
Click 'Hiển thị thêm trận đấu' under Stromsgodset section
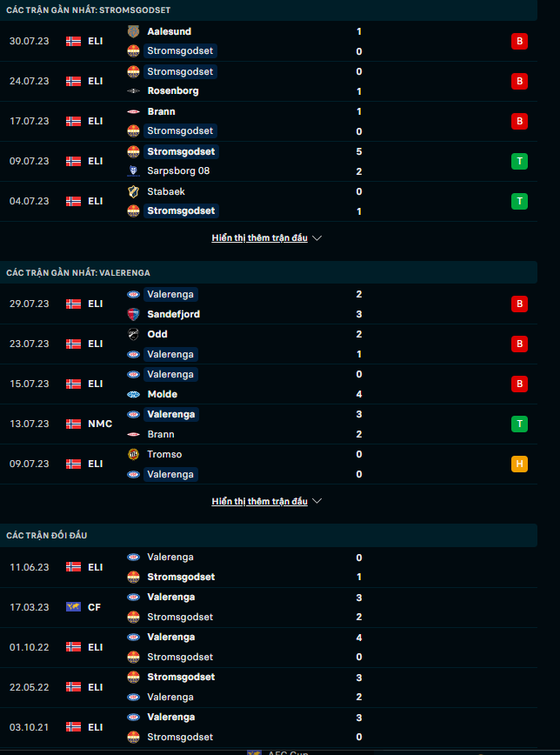[x=259, y=237]
